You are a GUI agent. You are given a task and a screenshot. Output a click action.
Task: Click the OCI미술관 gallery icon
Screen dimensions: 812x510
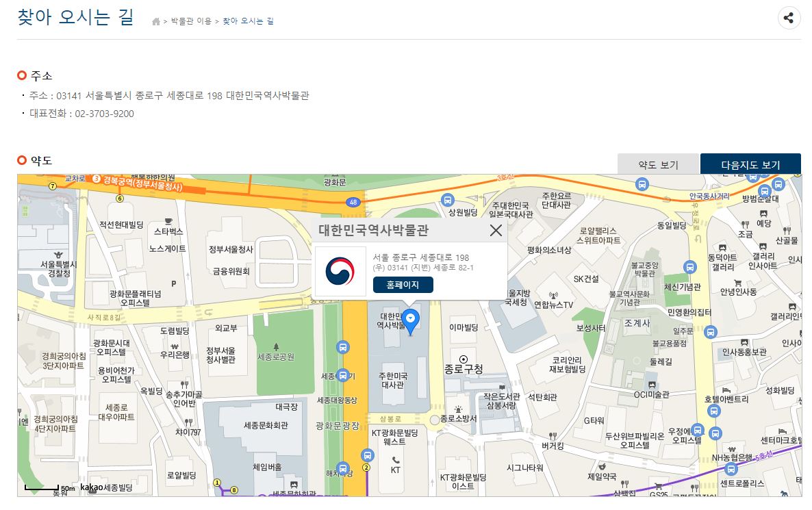coord(652,385)
